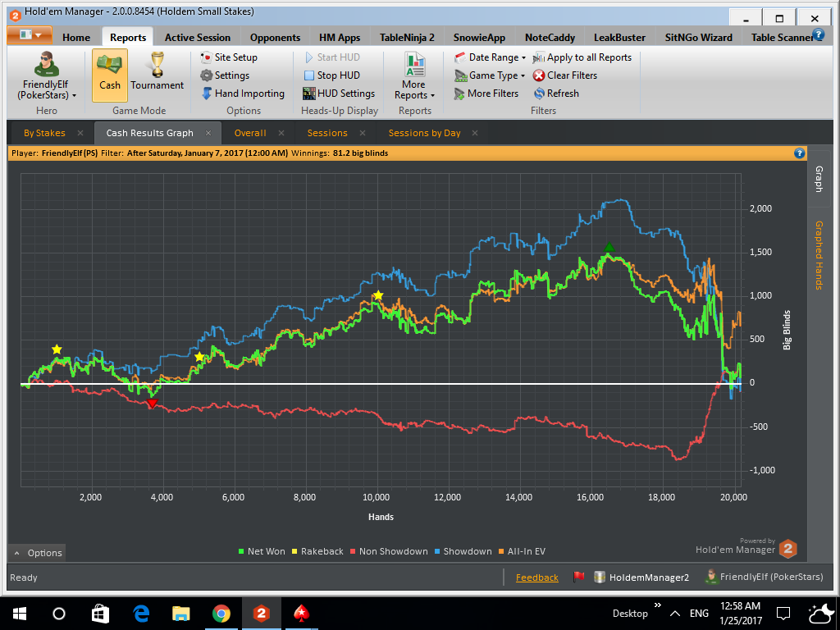840x630 pixels.
Task: Open Chrome from the taskbar
Action: 221,614
